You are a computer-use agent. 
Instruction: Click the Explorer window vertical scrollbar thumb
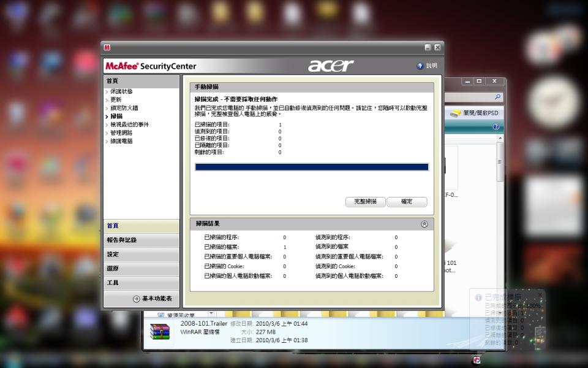(x=500, y=161)
